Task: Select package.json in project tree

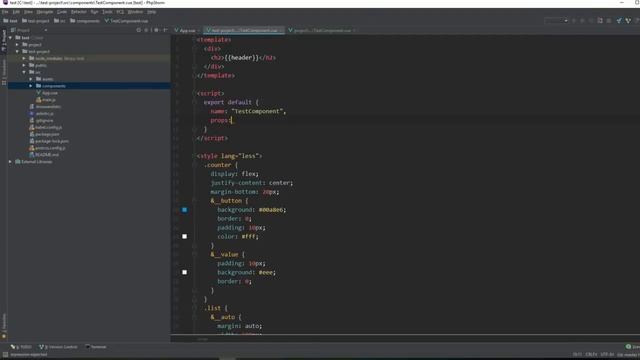Action: coord(44,134)
